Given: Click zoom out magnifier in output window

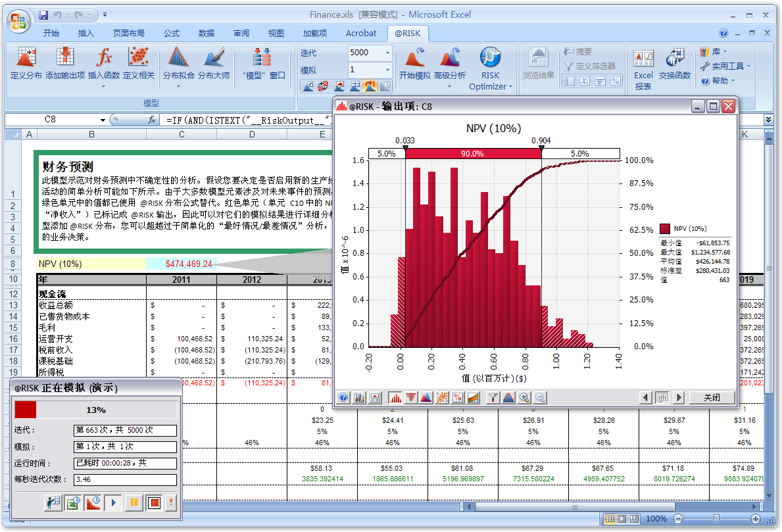Looking at the screenshot, I should coord(539,397).
